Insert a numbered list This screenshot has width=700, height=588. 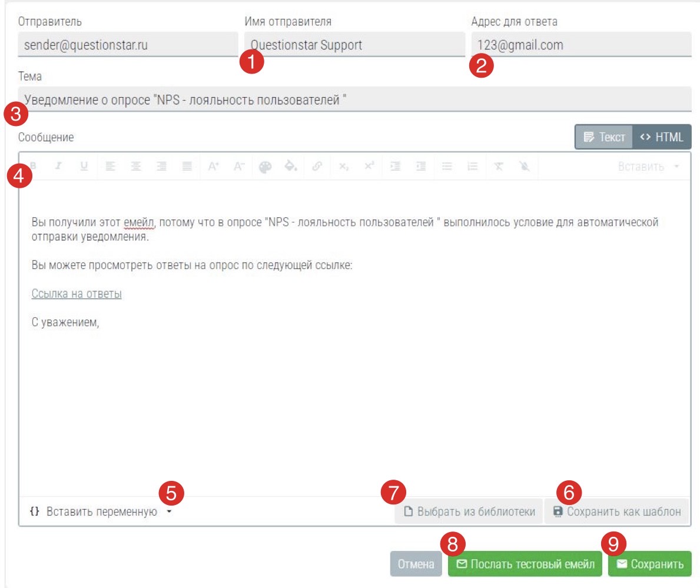472,167
